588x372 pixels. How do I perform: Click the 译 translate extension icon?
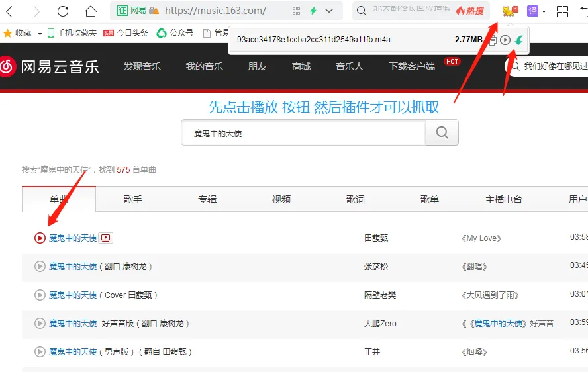click(x=532, y=11)
